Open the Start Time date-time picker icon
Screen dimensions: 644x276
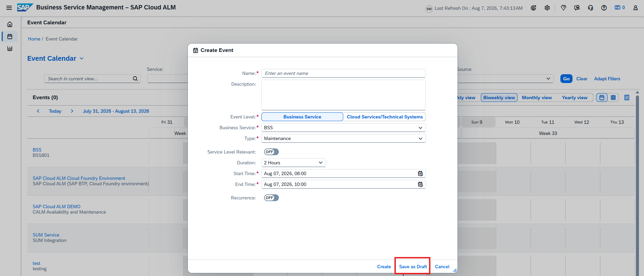[x=420, y=173]
